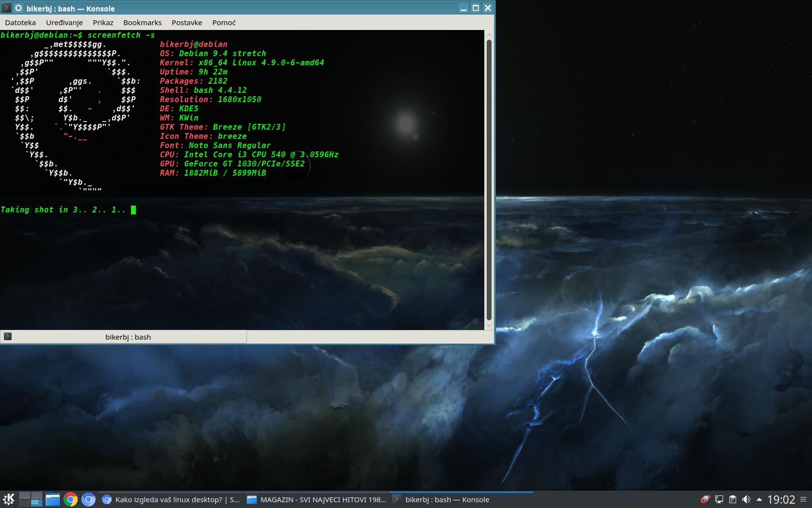This screenshot has width=812, height=508.
Task: Click the 'Resolution: 1680x1050' line
Action: [x=210, y=99]
